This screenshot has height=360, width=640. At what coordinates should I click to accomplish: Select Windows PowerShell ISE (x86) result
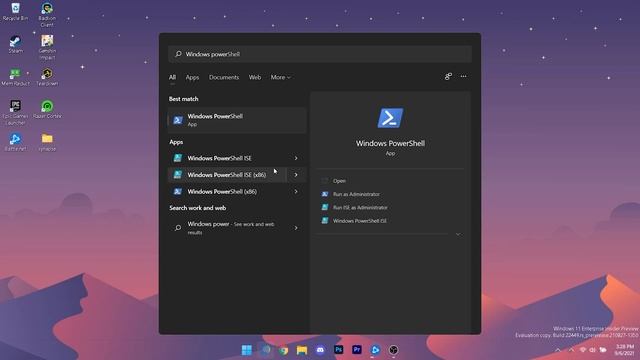[x=227, y=175]
